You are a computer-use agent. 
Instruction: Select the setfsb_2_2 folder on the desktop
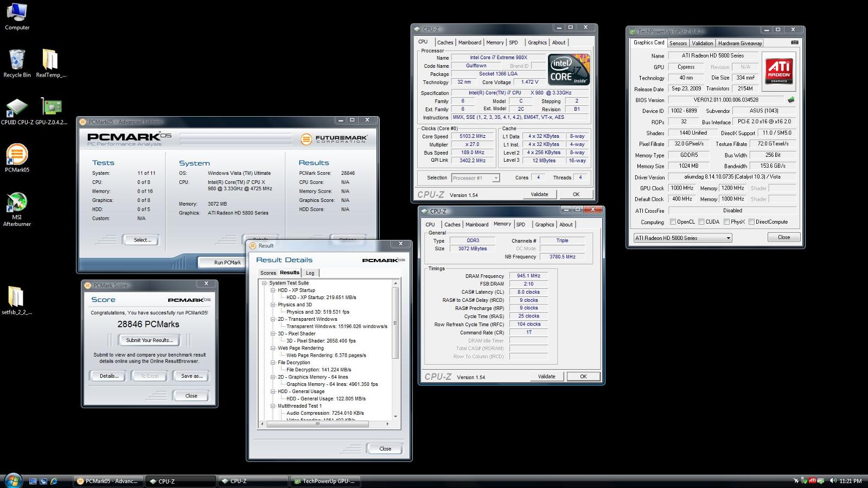17,300
